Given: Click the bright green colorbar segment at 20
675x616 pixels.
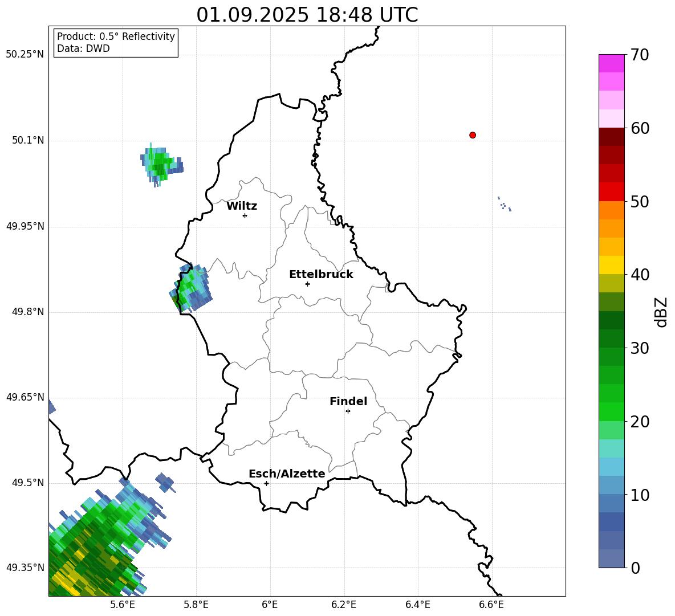Looking at the screenshot, I should 611,411.
